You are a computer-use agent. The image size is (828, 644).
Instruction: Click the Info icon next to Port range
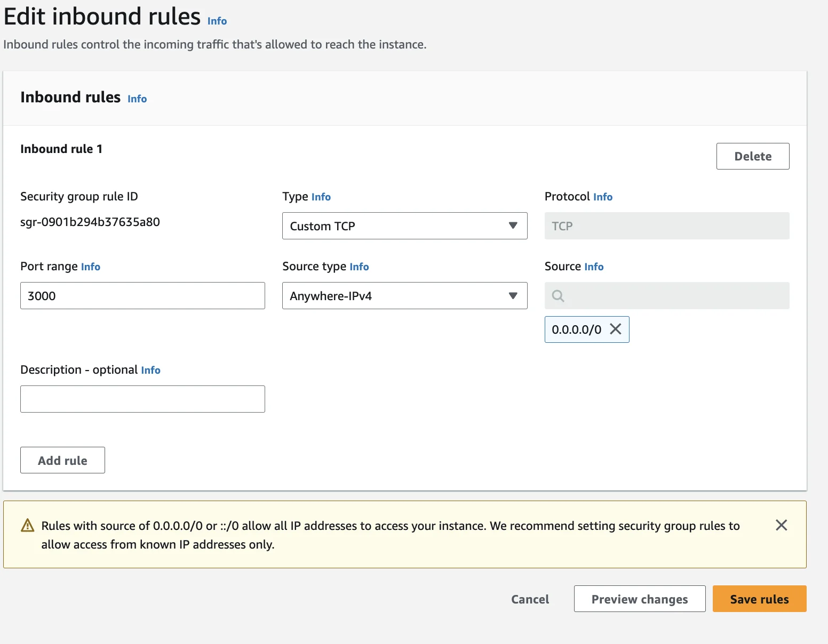point(90,267)
